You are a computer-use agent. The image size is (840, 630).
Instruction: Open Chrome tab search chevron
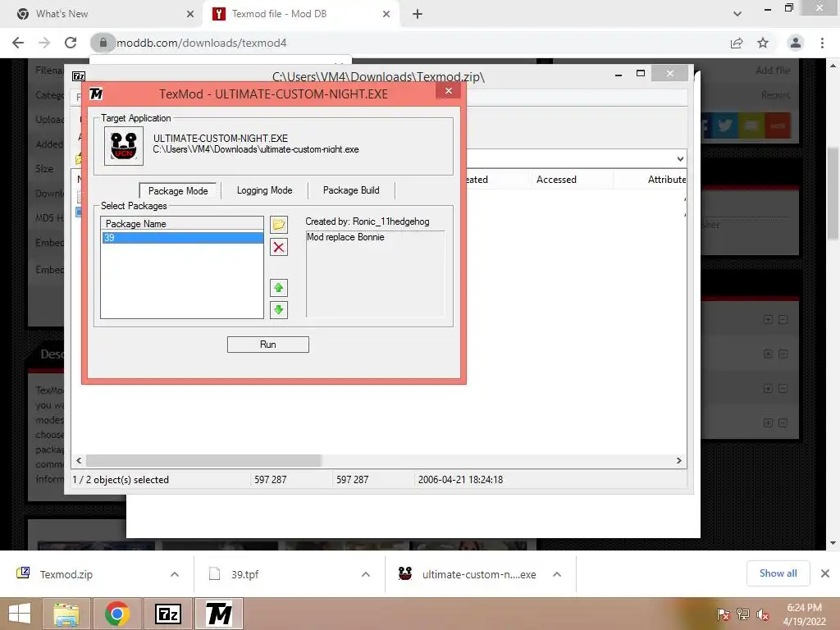[737, 14]
